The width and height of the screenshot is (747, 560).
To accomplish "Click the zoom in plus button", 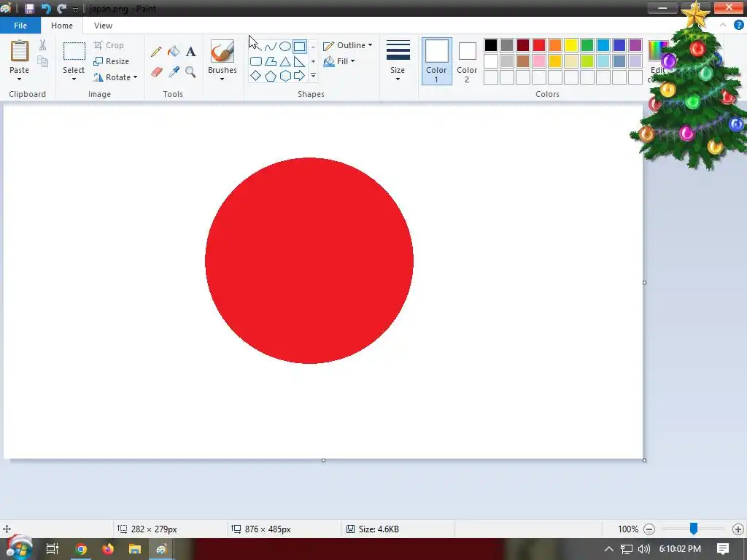I will (738, 529).
